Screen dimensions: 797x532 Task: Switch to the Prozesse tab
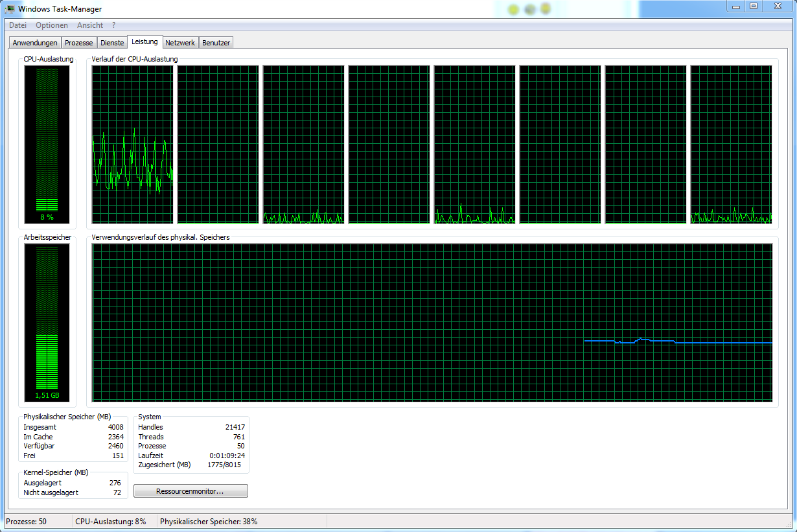(x=79, y=43)
